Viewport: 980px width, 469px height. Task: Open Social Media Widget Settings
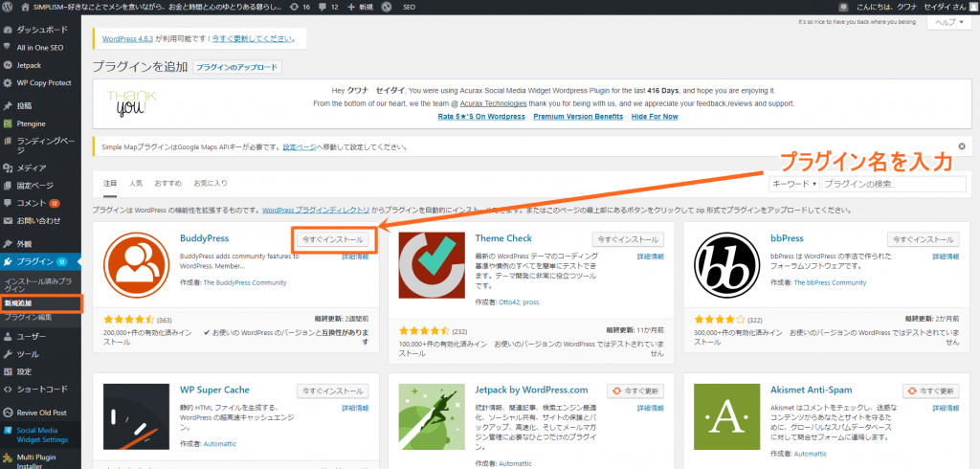(x=40, y=435)
